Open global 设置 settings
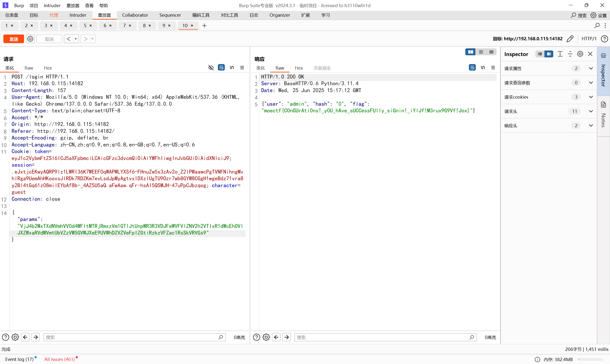This screenshot has width=610, height=364. [599, 15]
